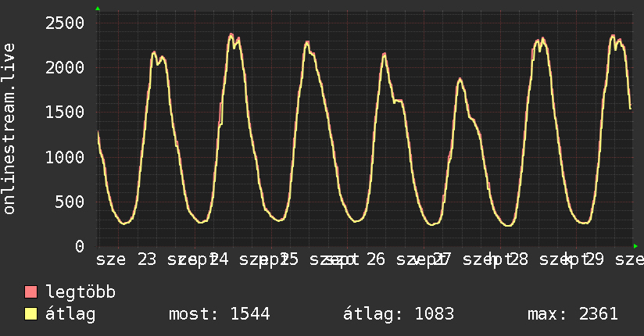Select the átlag legend label next to yellow swatch
The width and height of the screenshot is (644, 336).
[x=70, y=315]
